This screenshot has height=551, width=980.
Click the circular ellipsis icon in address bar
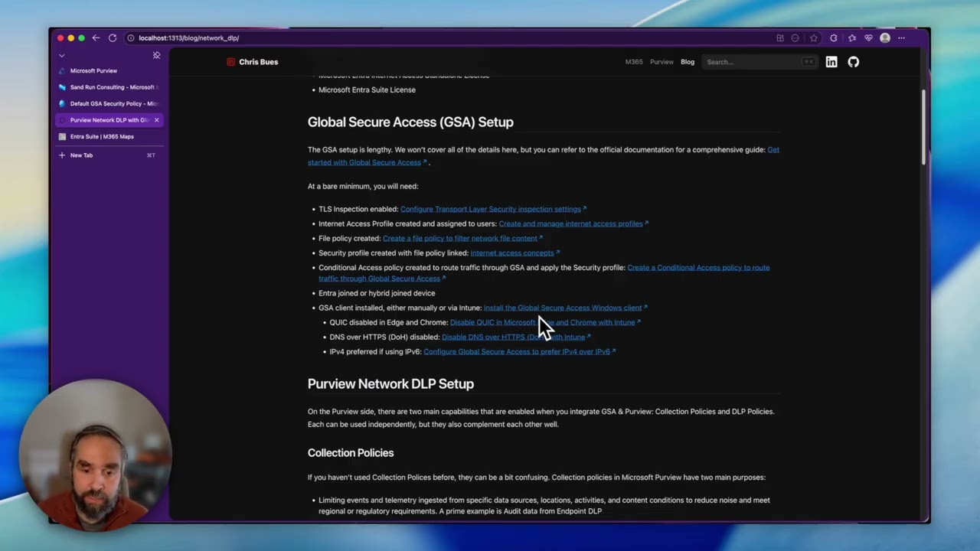point(795,37)
